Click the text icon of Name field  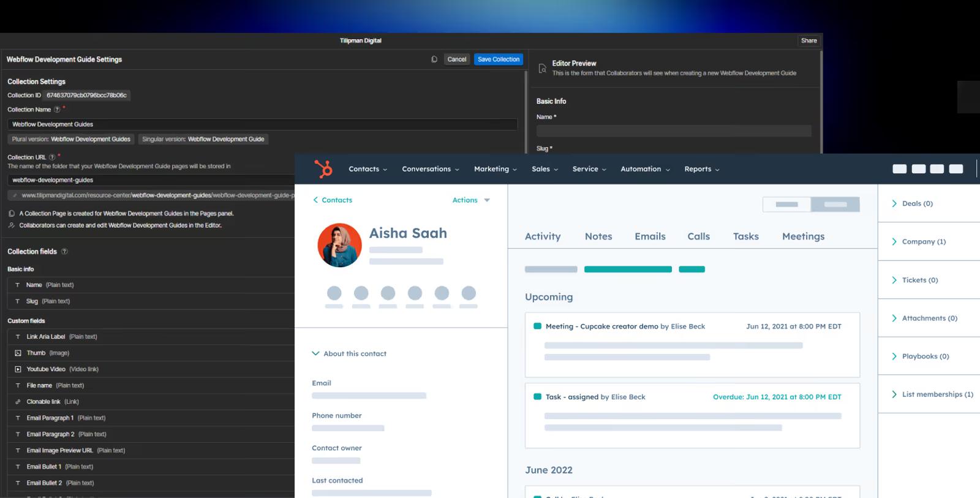pos(18,285)
